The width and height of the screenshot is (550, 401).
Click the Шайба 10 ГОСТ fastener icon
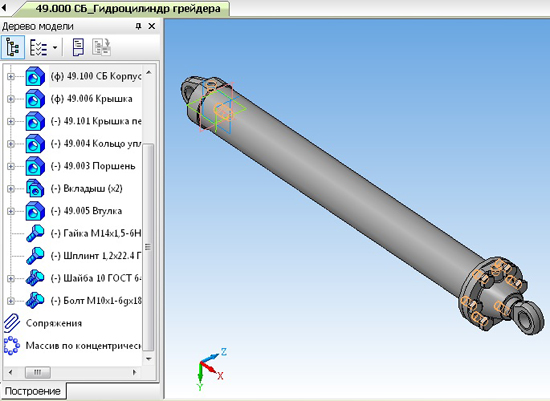click(35, 278)
